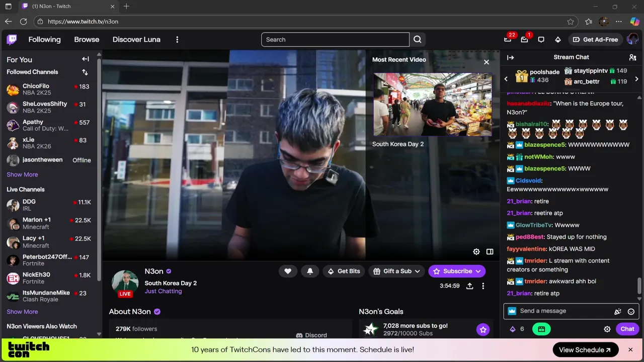This screenshot has width=644, height=362.
Task: Toggle notifications bell for N3on
Action: tap(310, 271)
